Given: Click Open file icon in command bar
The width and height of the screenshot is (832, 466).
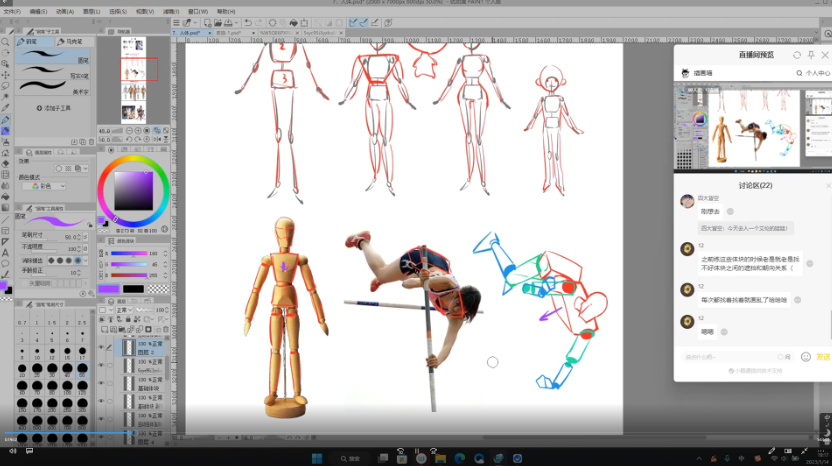Looking at the screenshot, I should (218, 23).
